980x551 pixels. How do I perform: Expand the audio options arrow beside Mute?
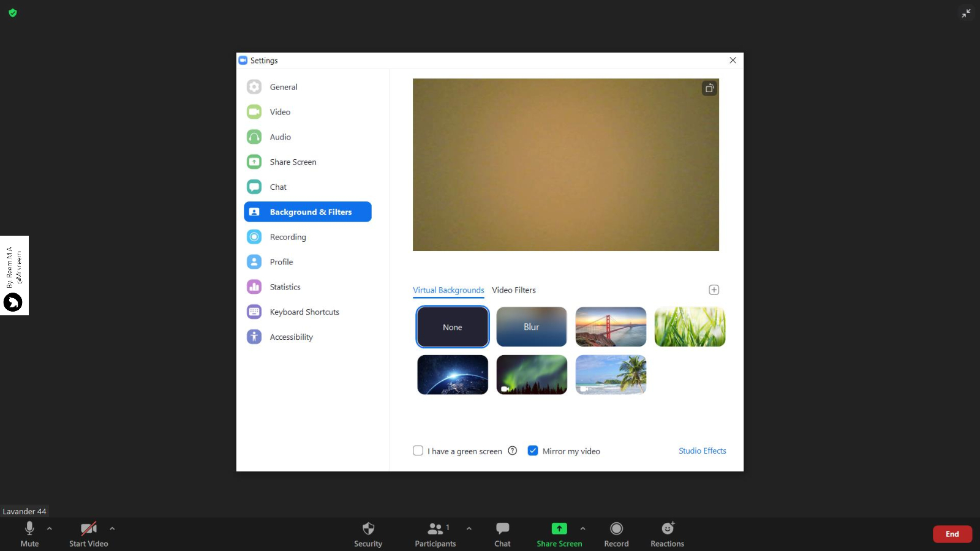[50, 528]
